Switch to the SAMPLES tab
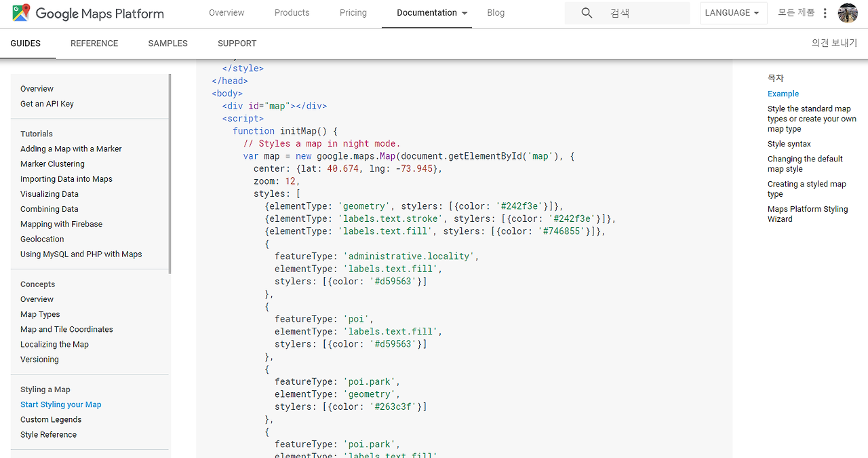Image resolution: width=868 pixels, height=458 pixels. coord(167,43)
